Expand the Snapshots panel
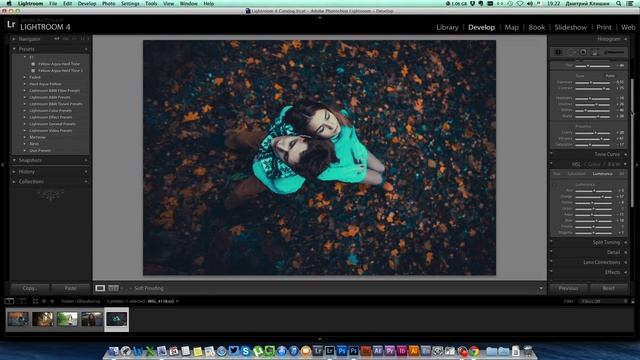Image resolution: width=640 pixels, height=360 pixels. [14, 160]
